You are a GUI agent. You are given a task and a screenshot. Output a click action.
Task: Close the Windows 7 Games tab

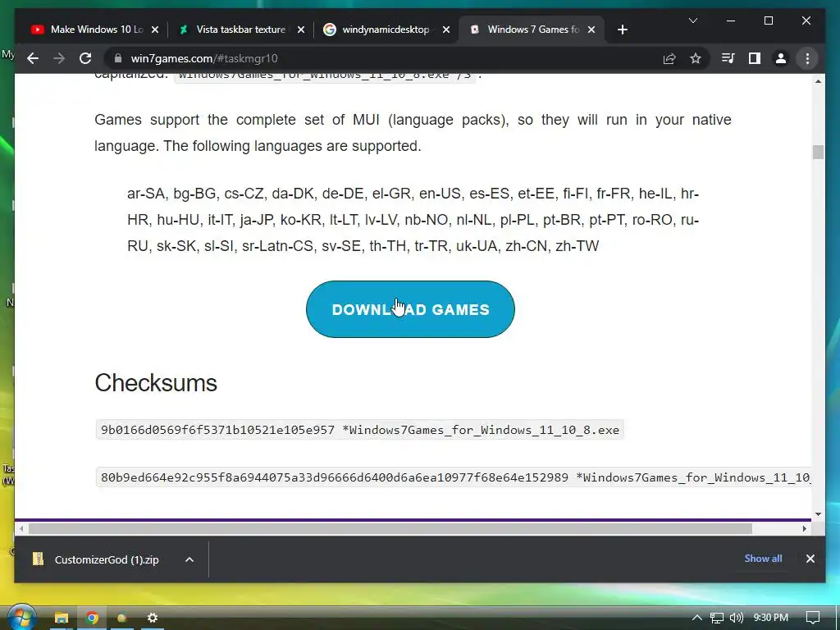(591, 30)
